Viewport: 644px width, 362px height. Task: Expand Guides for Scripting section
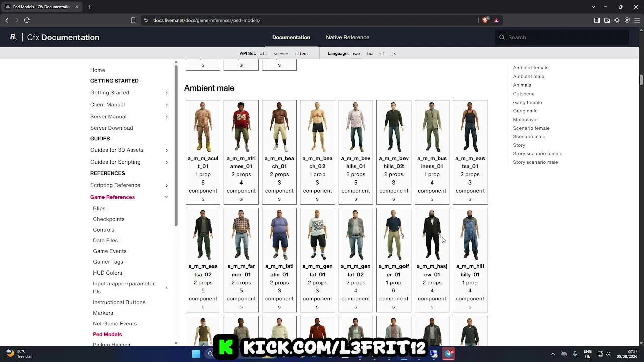tap(167, 162)
